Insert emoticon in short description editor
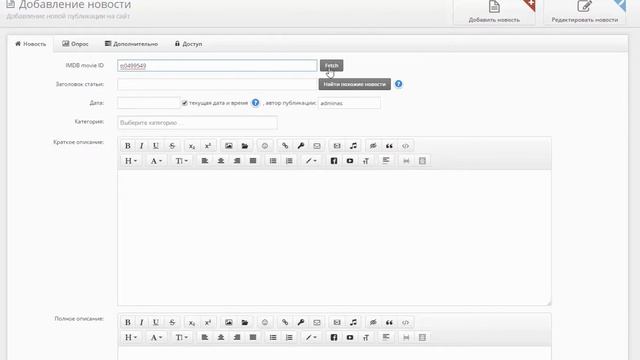Screen dimensions: 640x360 pos(265,146)
